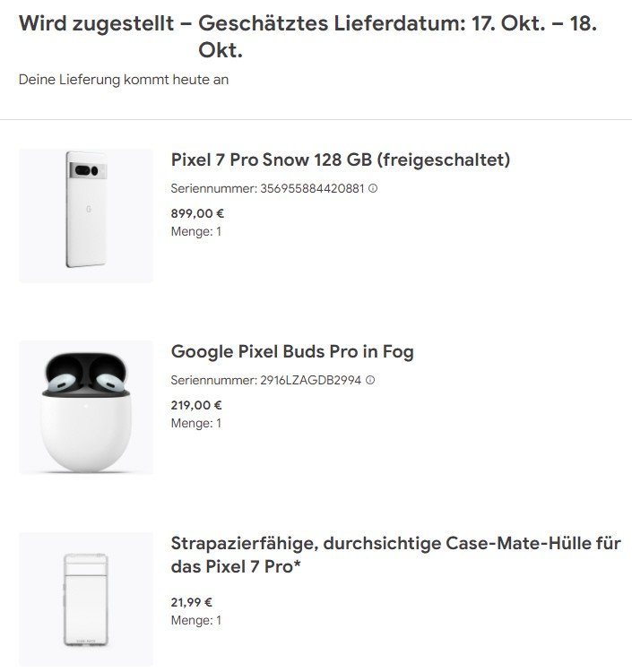This screenshot has width=632, height=672.
Task: Click the Menge label under the 899,00 € price
Action: pos(195,231)
